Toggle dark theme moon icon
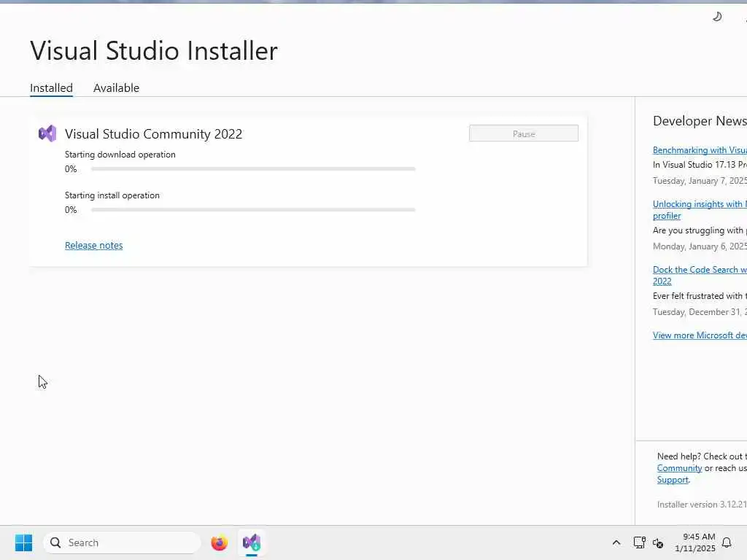747x560 pixels. click(717, 17)
